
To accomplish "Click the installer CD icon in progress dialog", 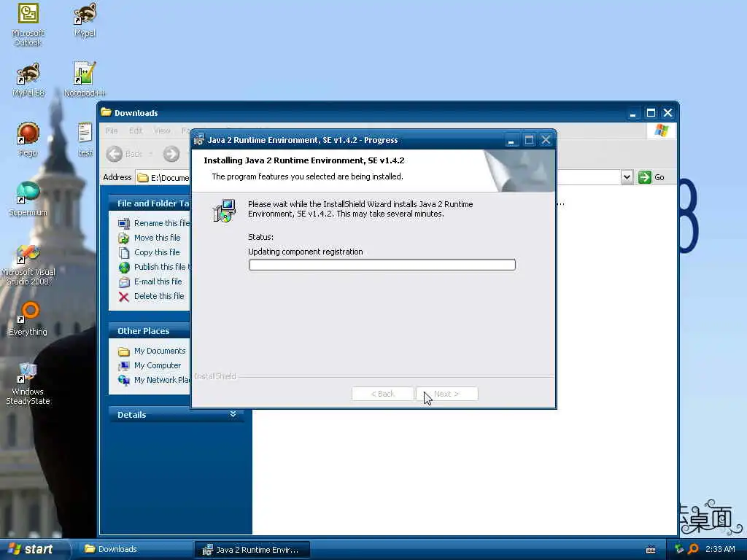I will [x=224, y=211].
